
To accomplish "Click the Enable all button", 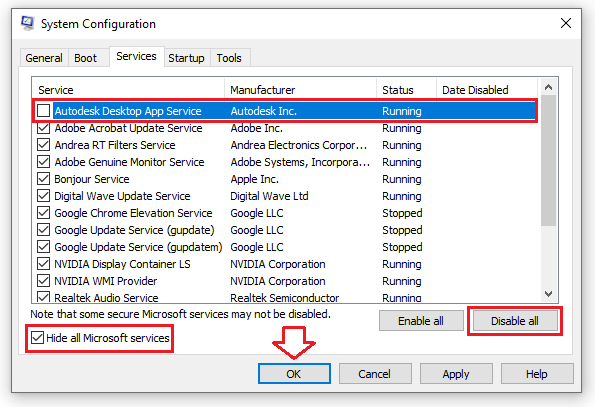I will coord(421,321).
